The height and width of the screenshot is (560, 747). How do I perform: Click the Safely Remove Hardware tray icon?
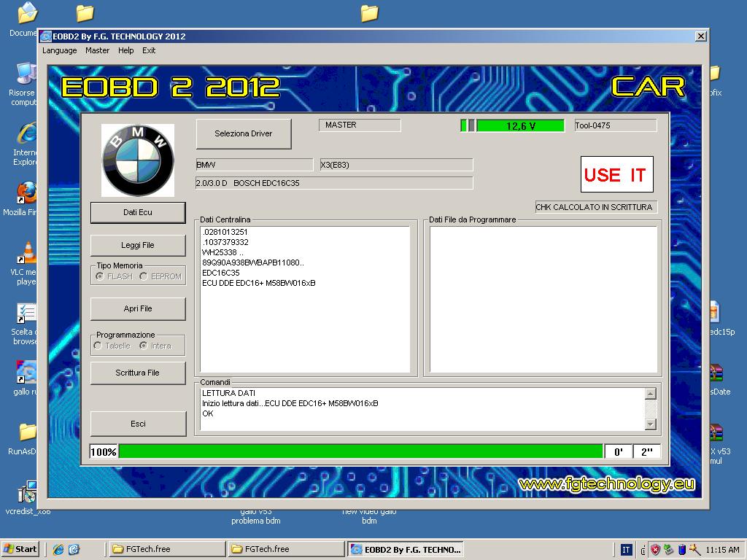click(668, 550)
